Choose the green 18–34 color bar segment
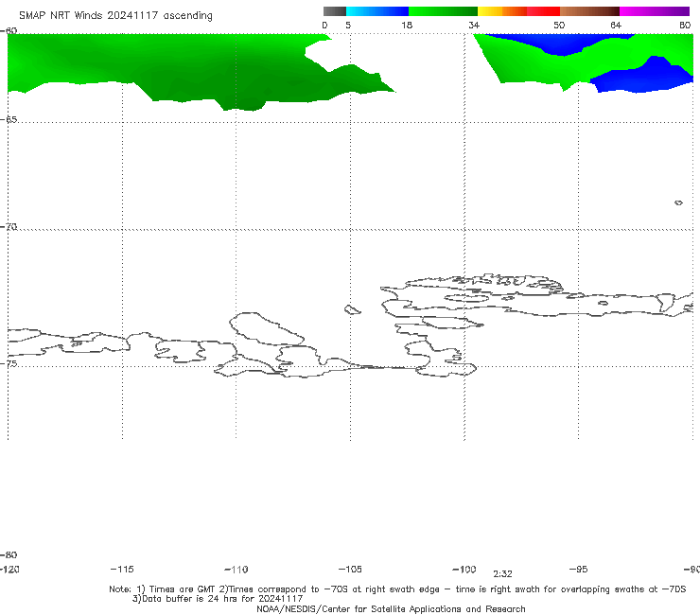This screenshot has width=700, height=615. 443,11
